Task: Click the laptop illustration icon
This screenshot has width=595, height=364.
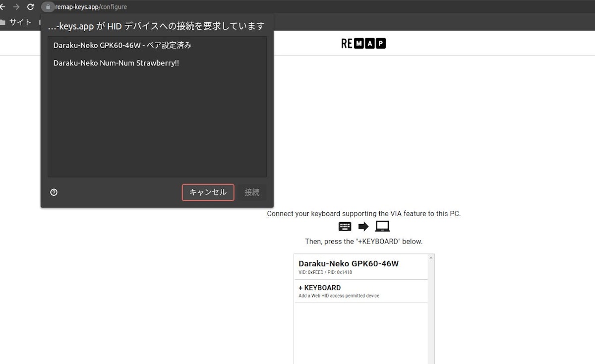Action: coord(382,227)
